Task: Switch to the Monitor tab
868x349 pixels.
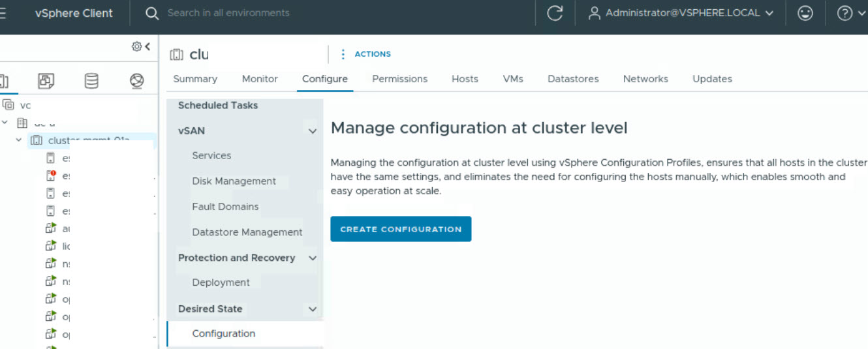Action: [260, 79]
